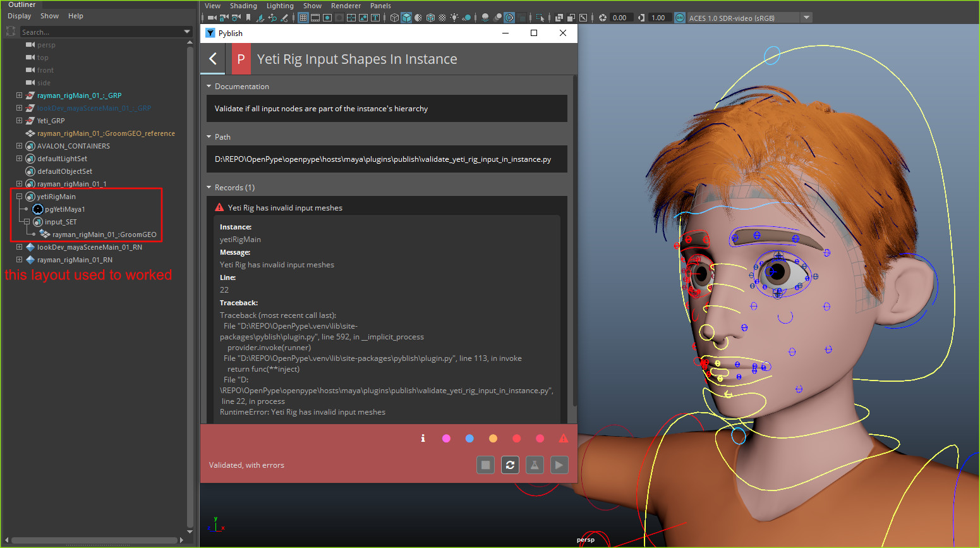Toggle the Multisample Anti-aliasing icon
The image size is (980, 548).
pyautogui.click(x=509, y=18)
